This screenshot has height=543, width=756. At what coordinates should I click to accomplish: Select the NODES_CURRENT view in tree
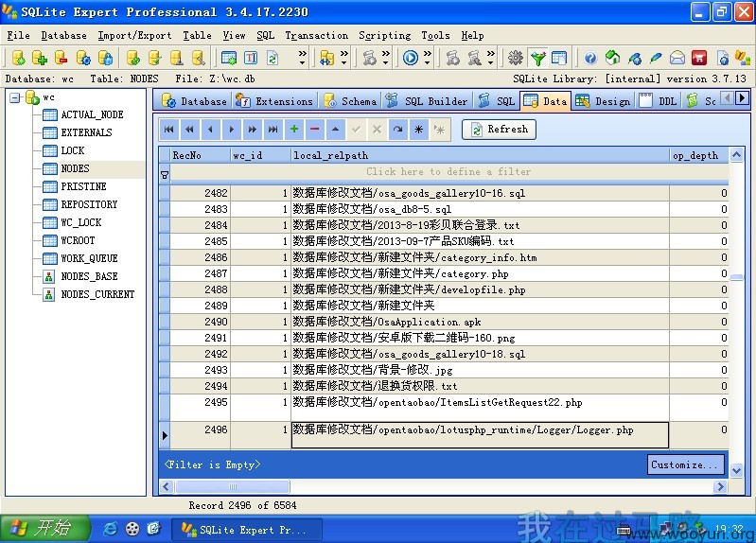point(97,294)
